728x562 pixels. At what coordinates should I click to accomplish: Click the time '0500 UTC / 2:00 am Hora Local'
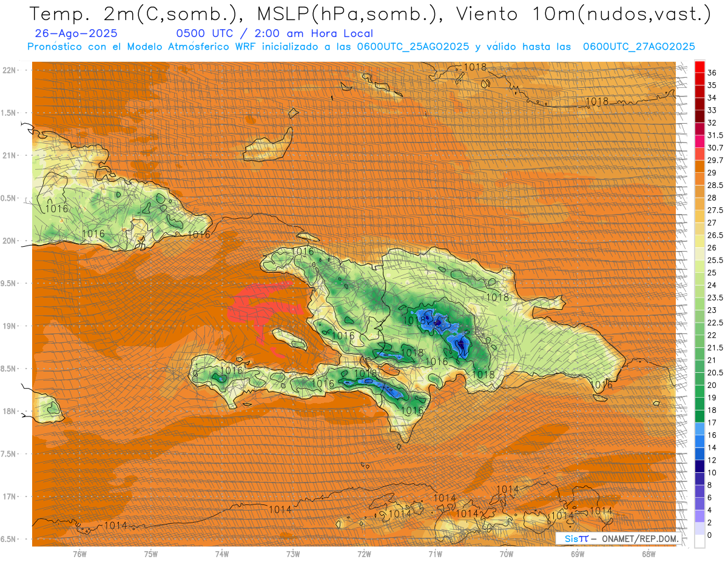click(274, 34)
